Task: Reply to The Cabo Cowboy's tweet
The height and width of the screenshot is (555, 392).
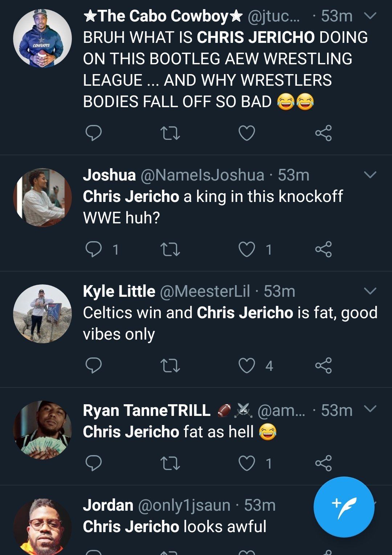Action: (93, 133)
